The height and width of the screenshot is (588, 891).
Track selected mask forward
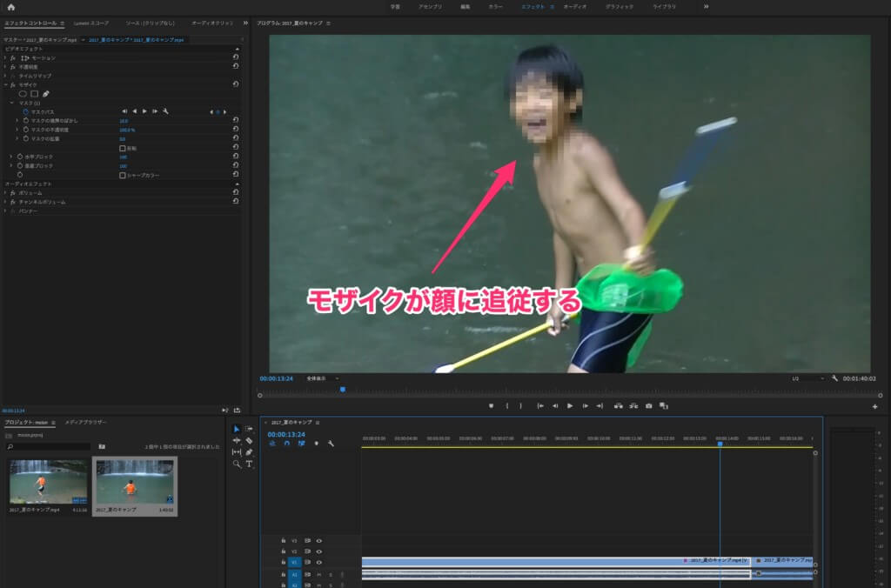coord(144,111)
